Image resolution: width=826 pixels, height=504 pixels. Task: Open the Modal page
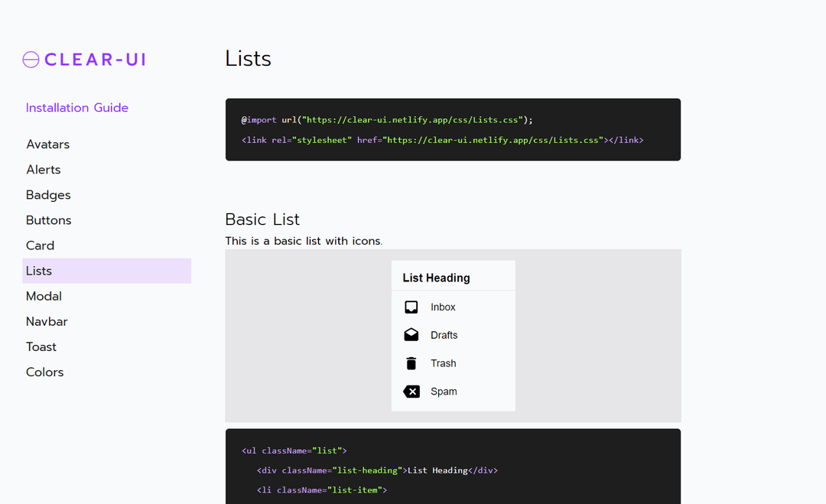44,296
